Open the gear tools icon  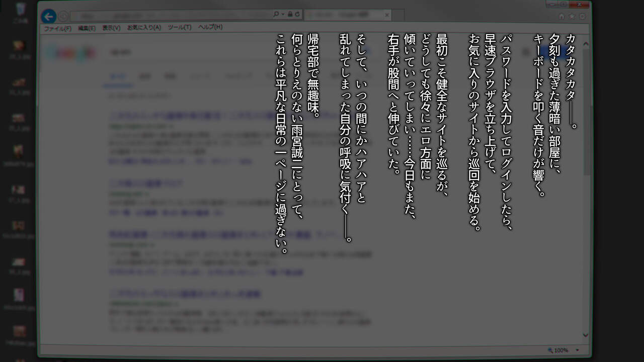582,16
